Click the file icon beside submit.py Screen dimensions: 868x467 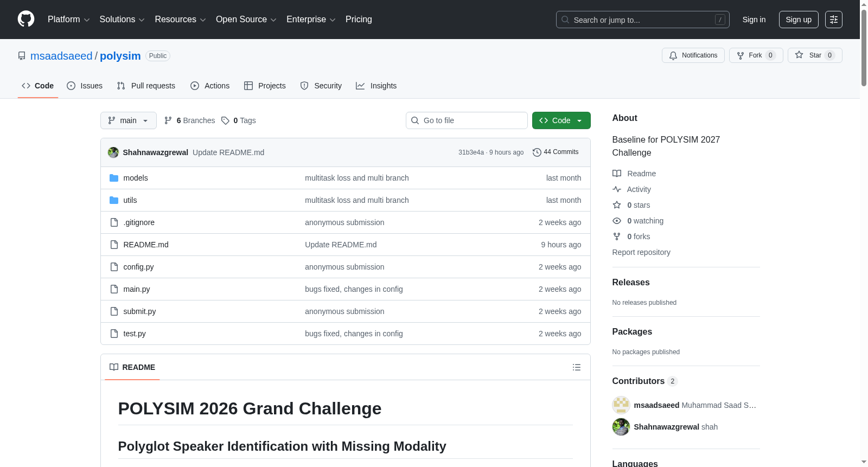click(114, 311)
